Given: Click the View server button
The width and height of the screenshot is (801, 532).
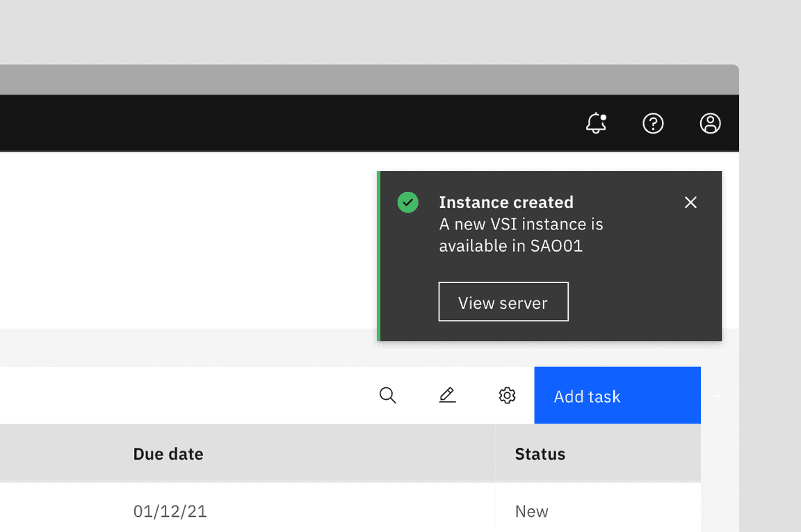Looking at the screenshot, I should (503, 302).
